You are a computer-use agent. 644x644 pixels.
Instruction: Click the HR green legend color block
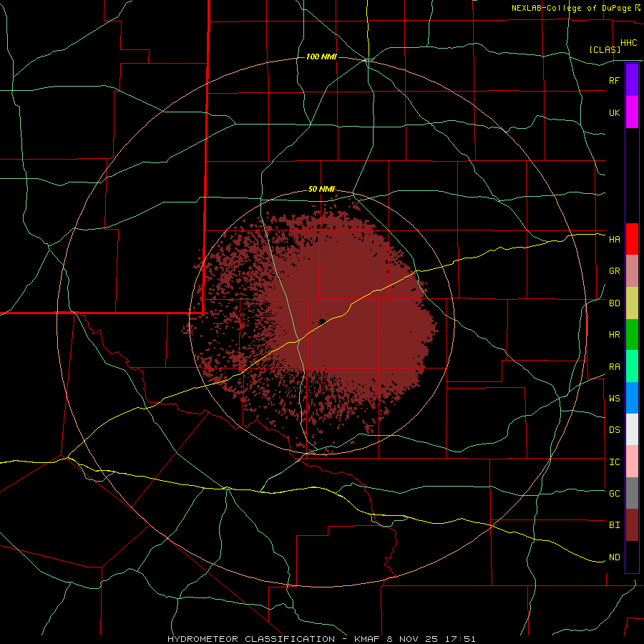(x=632, y=335)
